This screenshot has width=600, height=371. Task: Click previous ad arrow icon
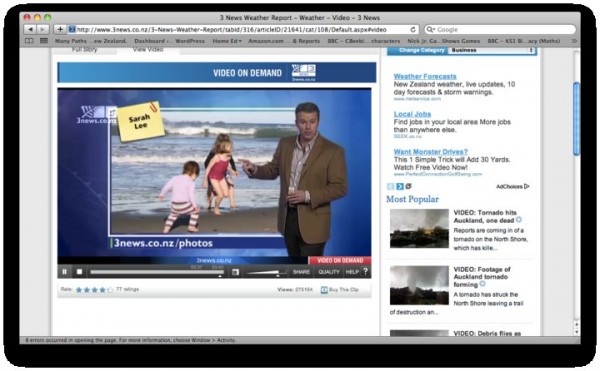point(390,186)
